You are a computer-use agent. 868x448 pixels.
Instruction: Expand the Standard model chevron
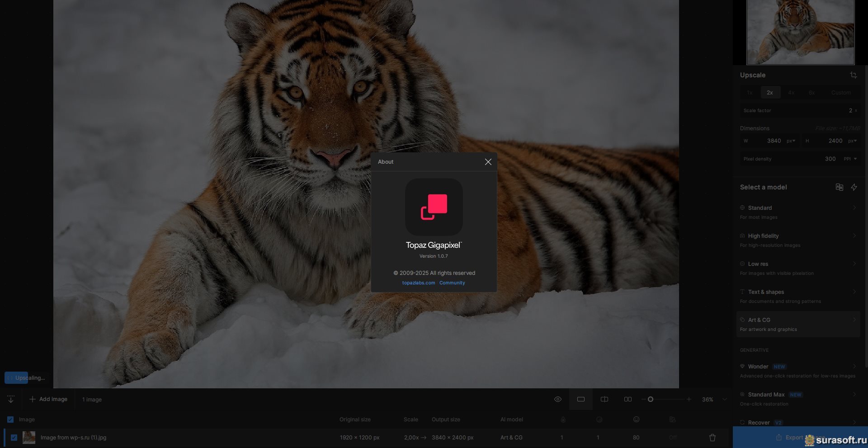click(854, 208)
